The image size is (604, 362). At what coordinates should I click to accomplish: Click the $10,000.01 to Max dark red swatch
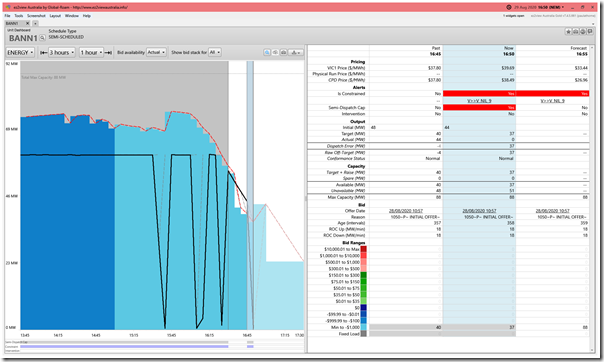[363, 249]
